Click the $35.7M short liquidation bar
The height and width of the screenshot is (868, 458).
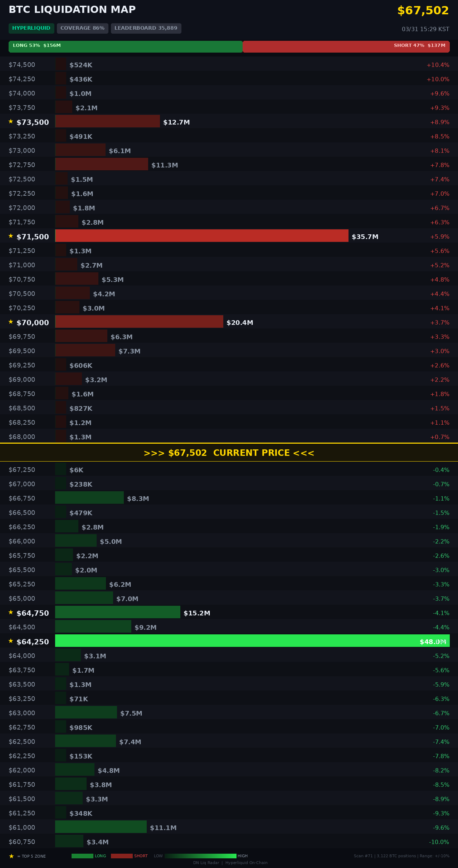tap(202, 236)
